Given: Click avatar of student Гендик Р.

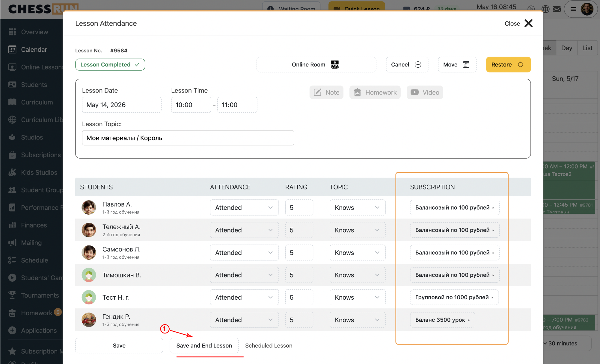Looking at the screenshot, I should [89, 320].
